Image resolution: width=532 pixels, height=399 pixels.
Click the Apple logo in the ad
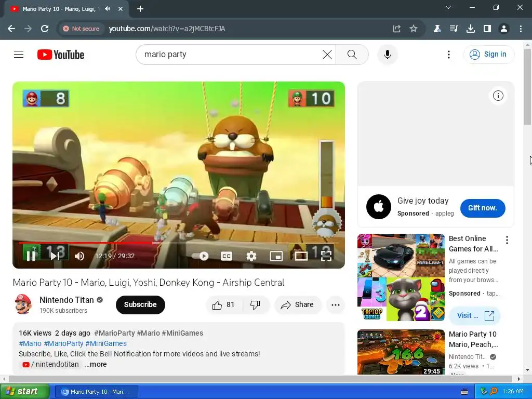379,207
